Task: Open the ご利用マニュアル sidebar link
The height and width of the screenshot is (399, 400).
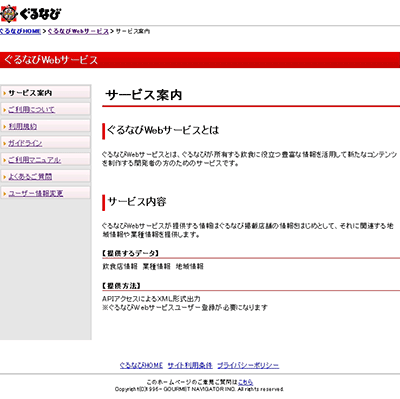Action: [34, 160]
